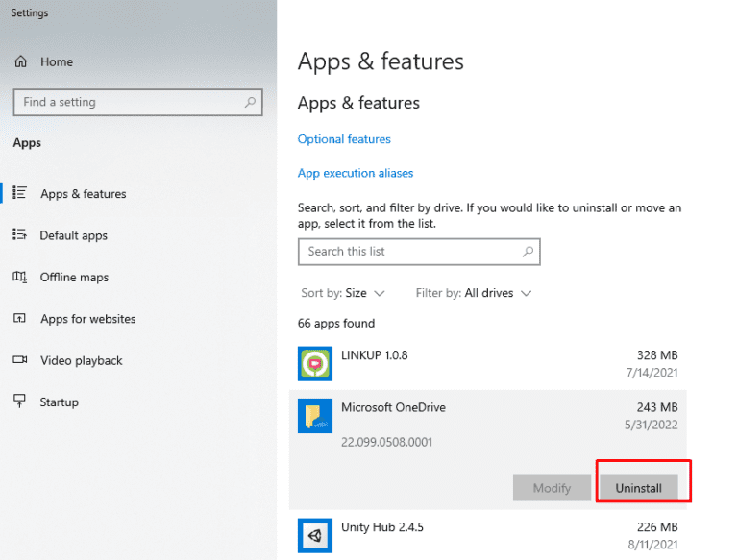Open the Sort by Size dropdown

click(343, 293)
